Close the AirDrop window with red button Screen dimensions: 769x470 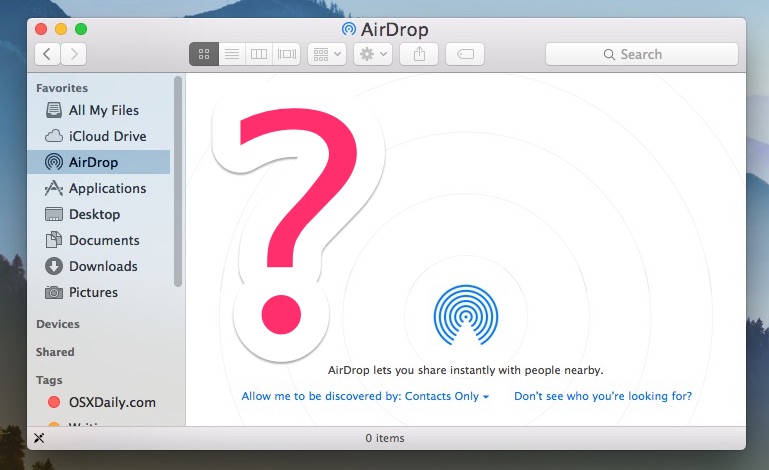[x=41, y=29]
